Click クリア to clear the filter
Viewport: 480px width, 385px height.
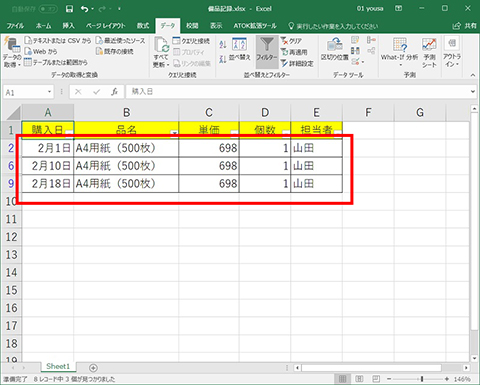coord(291,41)
